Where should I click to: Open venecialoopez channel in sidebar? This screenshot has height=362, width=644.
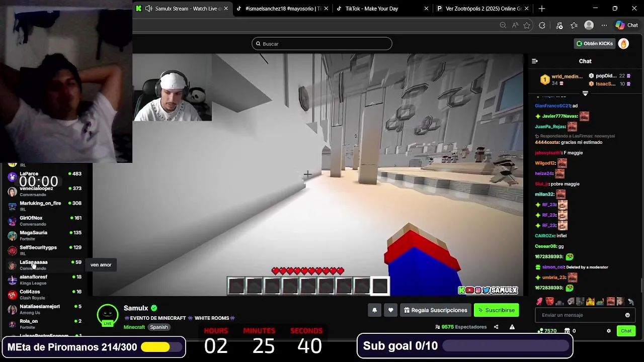pos(45,191)
